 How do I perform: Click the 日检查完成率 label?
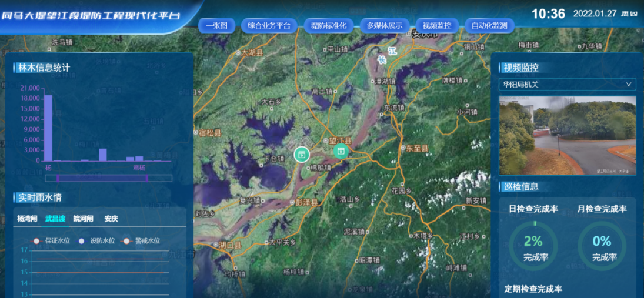click(533, 209)
